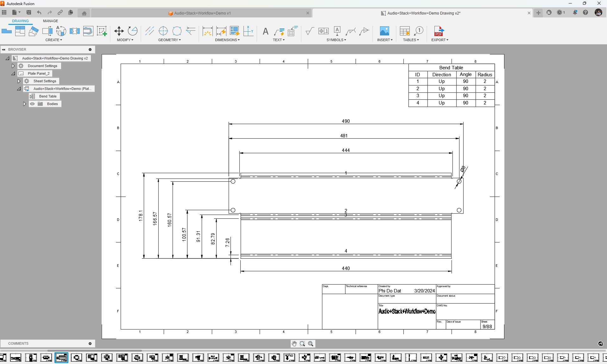Select Bend Table in the browser tree
Image resolution: width=607 pixels, height=364 pixels.
point(48,96)
